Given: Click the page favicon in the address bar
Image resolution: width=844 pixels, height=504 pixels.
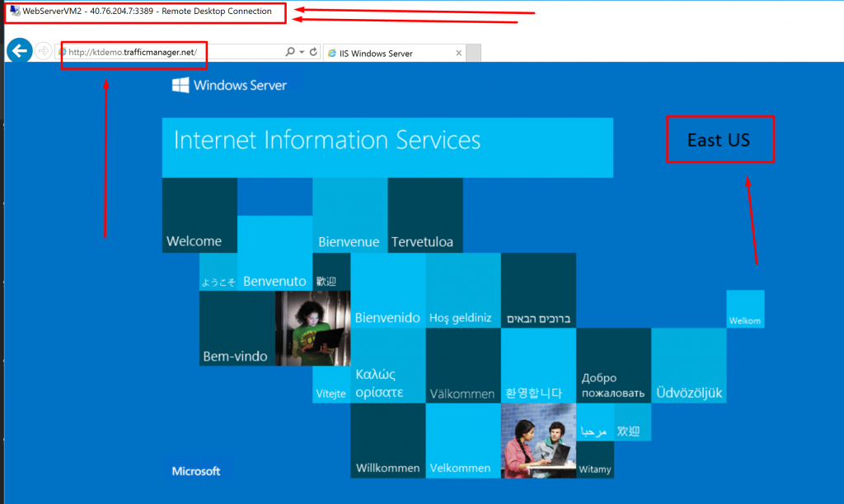Looking at the screenshot, I should [x=63, y=52].
